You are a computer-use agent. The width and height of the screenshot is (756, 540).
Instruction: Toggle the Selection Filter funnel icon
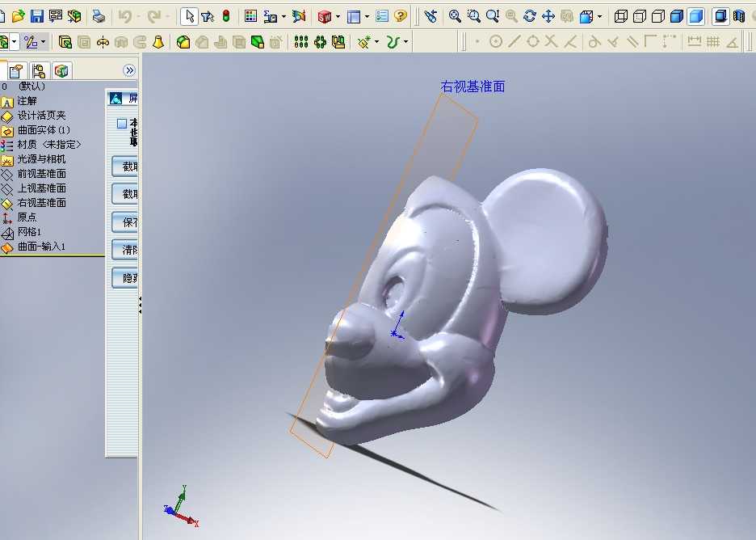click(208, 16)
